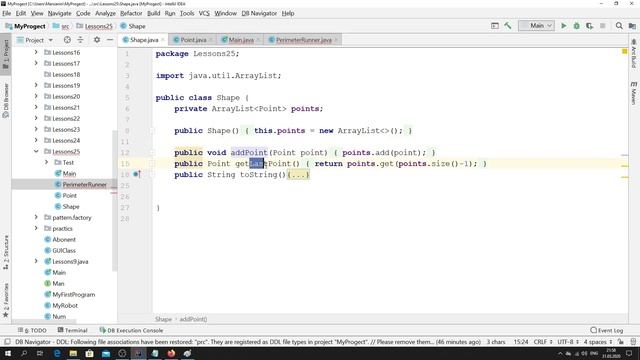Open the File menu

click(7, 13)
